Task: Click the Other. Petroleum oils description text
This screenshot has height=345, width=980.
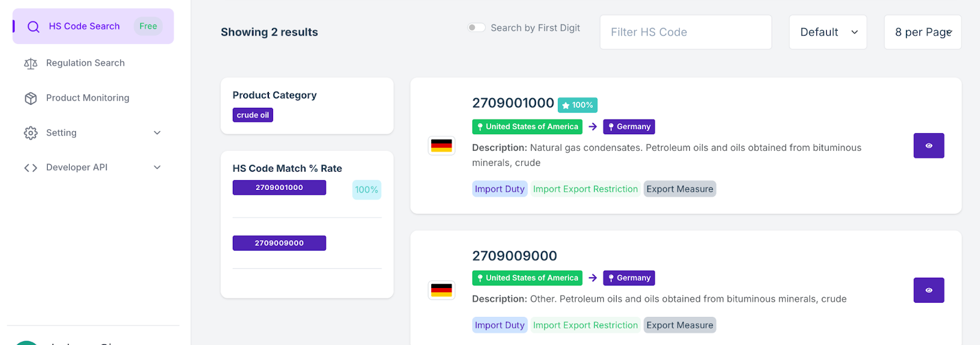Action: [659, 299]
